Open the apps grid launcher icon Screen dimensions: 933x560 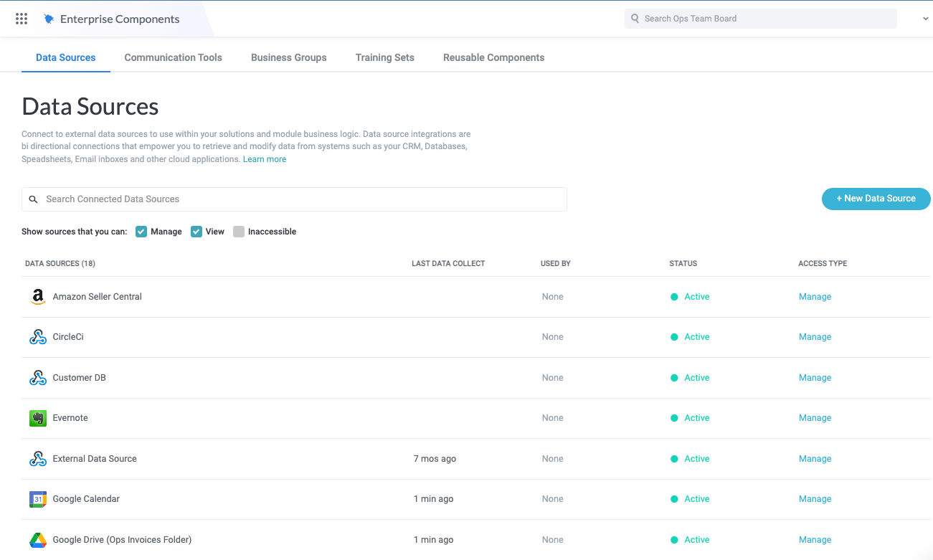pyautogui.click(x=22, y=19)
